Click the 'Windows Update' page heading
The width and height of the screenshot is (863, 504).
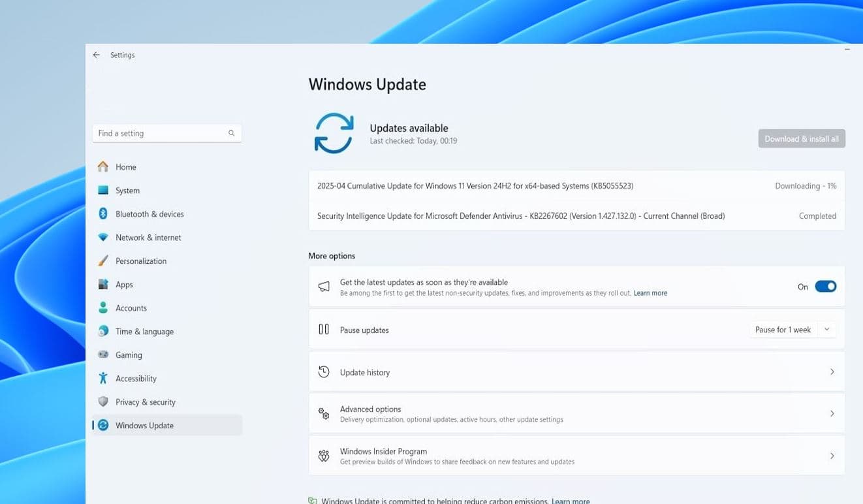[x=368, y=84]
